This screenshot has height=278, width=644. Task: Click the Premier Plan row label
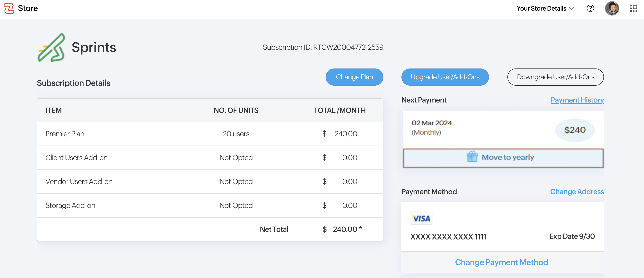click(x=65, y=134)
